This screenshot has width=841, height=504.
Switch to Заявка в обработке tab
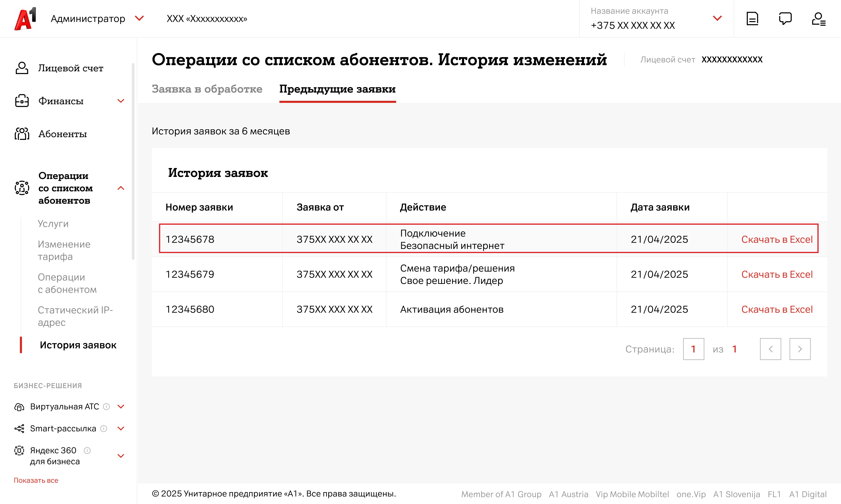[x=207, y=89]
